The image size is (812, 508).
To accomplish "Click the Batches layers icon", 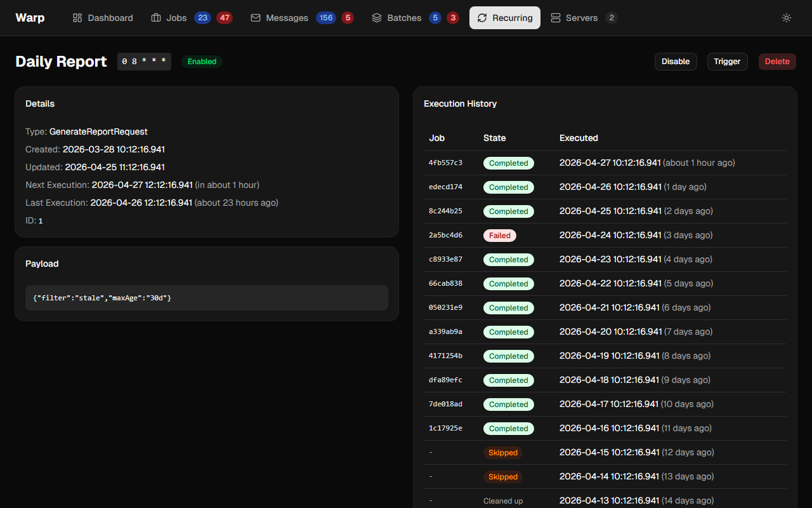I will [x=377, y=18].
